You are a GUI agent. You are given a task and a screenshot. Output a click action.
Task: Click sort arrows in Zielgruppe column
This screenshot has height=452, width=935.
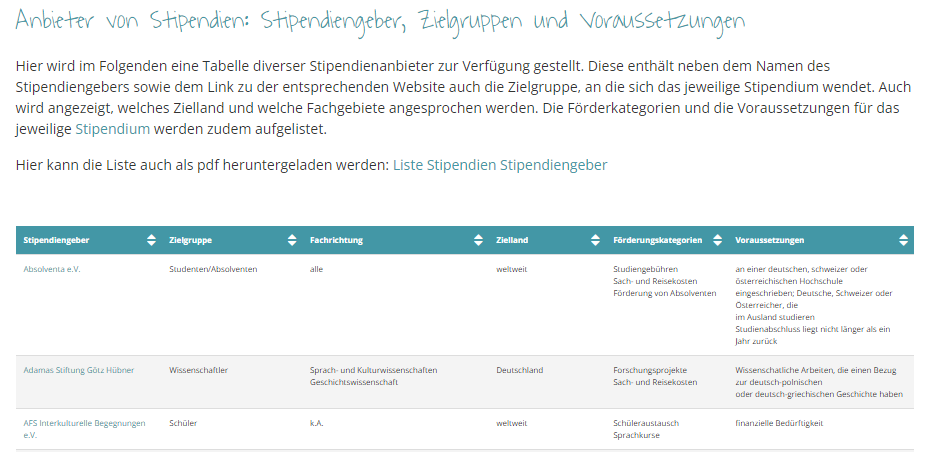click(292, 240)
